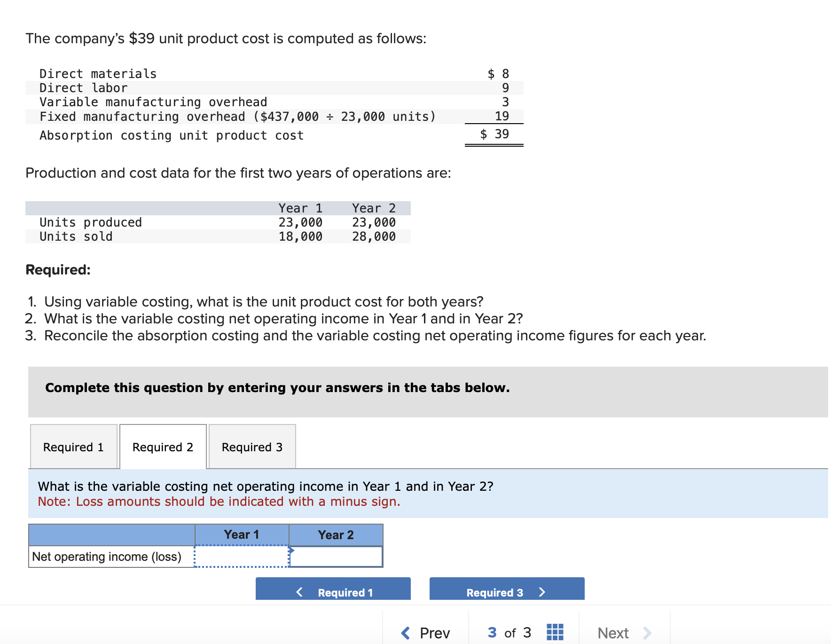Click the page number 3 indicator
Screen dimensions: 831x644
[x=491, y=633]
